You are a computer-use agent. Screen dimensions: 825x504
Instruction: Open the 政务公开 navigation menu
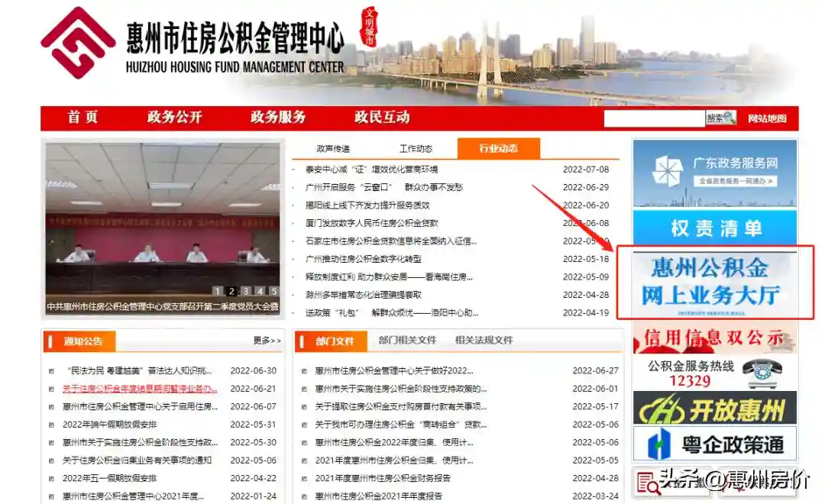pos(175,118)
